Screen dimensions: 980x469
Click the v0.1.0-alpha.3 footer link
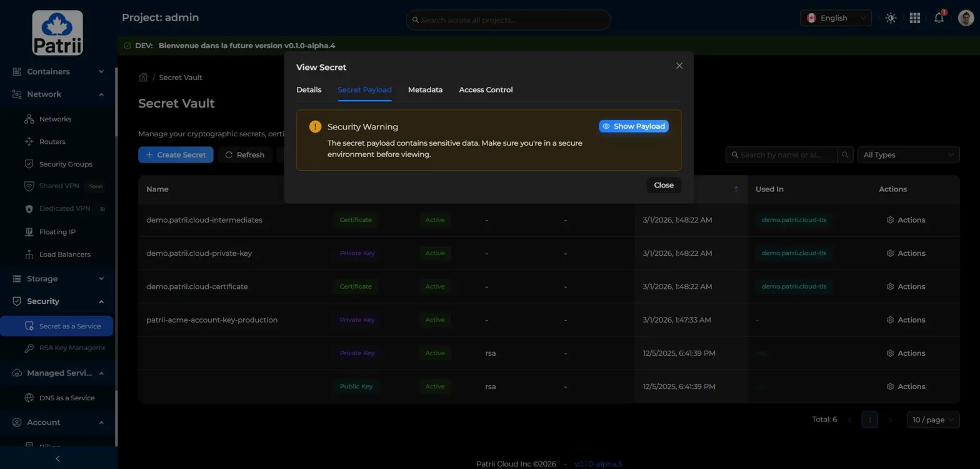tap(598, 464)
